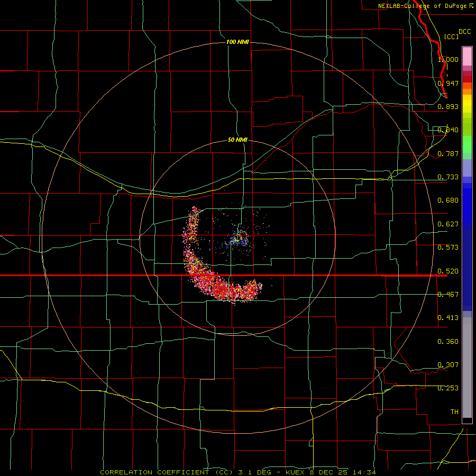Click the 0.680 scale value
Screen dimensions: 476x476
(x=448, y=200)
